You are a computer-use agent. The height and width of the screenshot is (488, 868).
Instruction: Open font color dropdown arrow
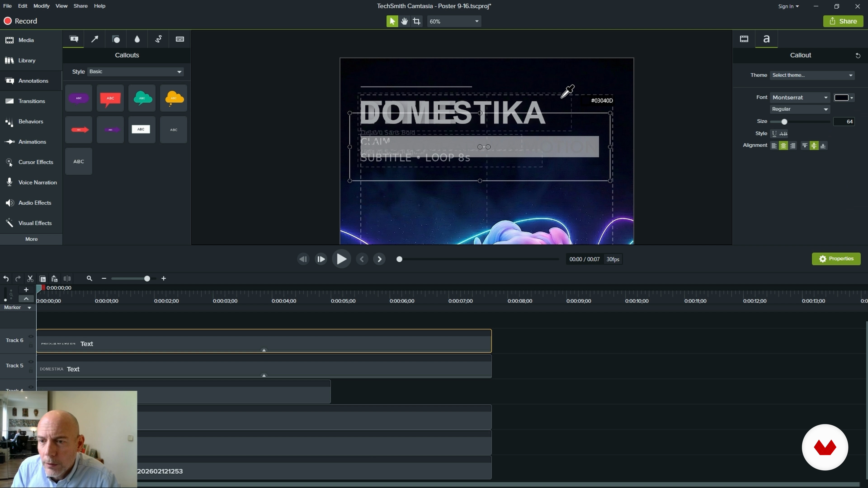(851, 98)
